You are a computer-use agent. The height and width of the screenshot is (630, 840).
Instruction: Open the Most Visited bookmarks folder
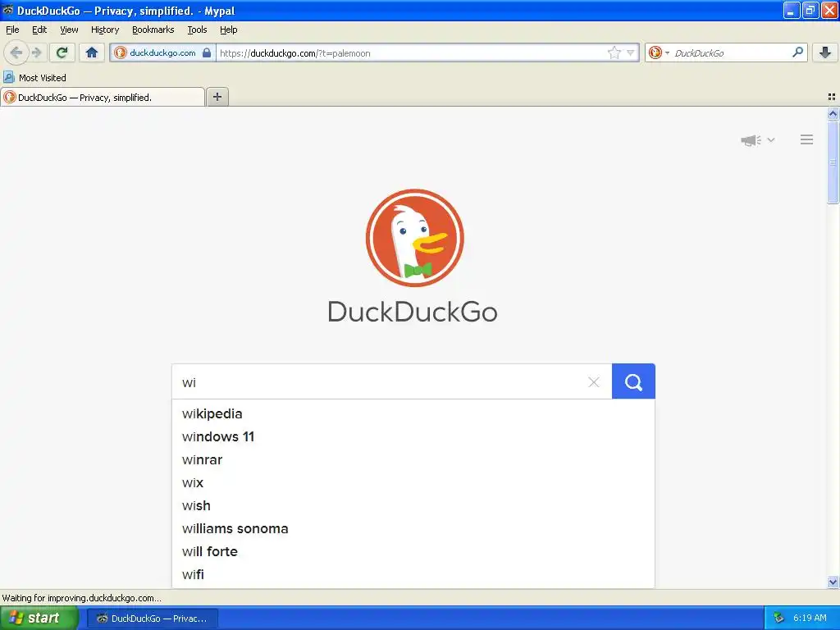click(x=35, y=78)
